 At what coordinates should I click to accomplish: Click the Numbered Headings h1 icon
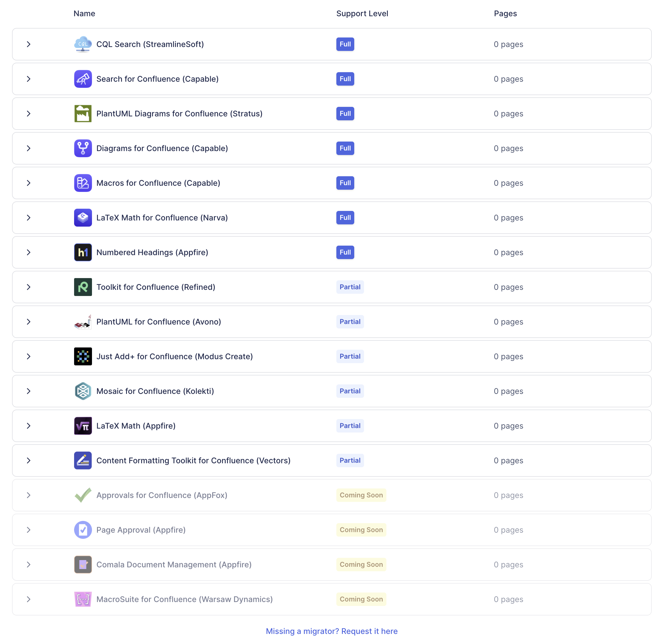click(83, 252)
